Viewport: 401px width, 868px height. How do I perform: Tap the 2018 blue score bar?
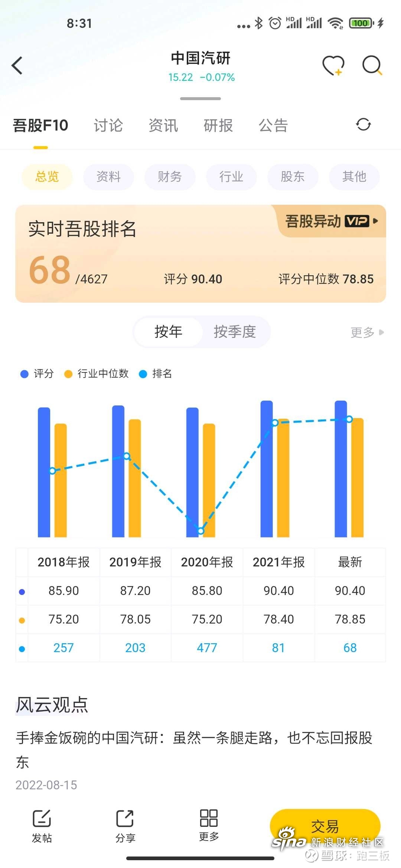tap(44, 472)
